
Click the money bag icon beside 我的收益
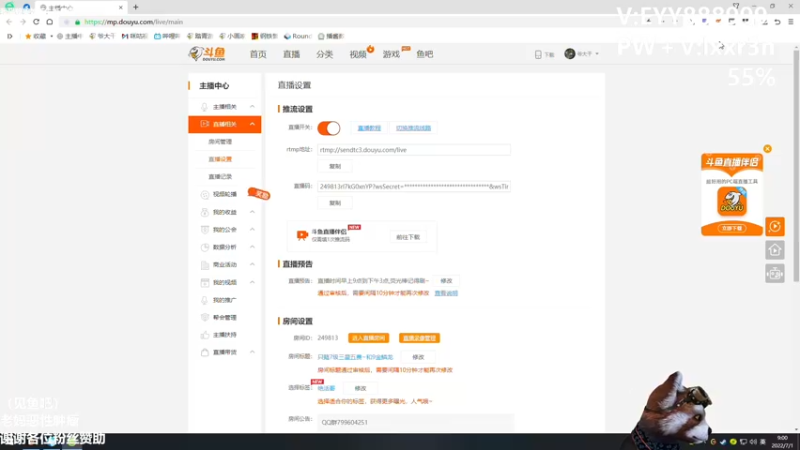click(x=205, y=212)
